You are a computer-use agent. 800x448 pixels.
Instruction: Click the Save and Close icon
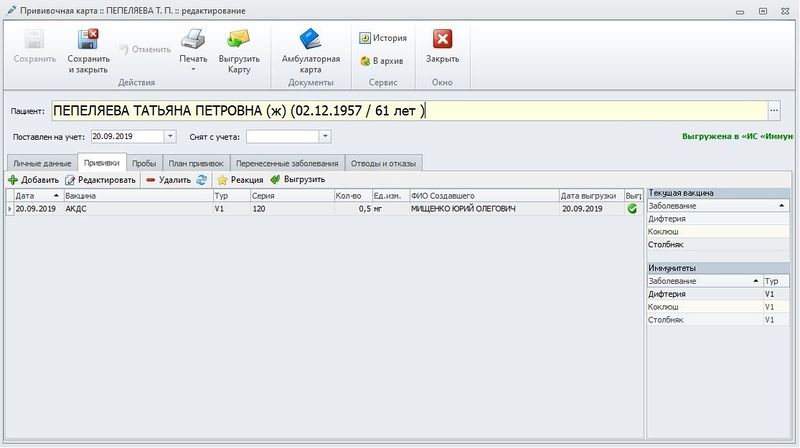coord(88,40)
